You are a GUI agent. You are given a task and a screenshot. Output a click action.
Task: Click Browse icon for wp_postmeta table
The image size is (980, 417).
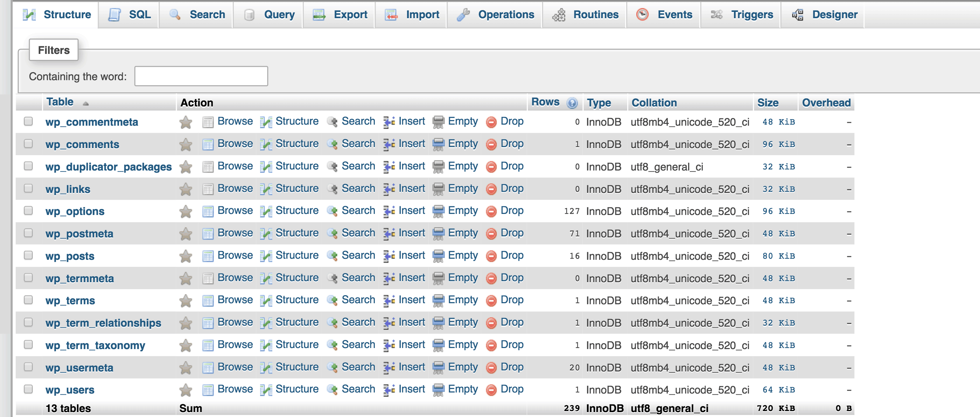[x=208, y=234]
